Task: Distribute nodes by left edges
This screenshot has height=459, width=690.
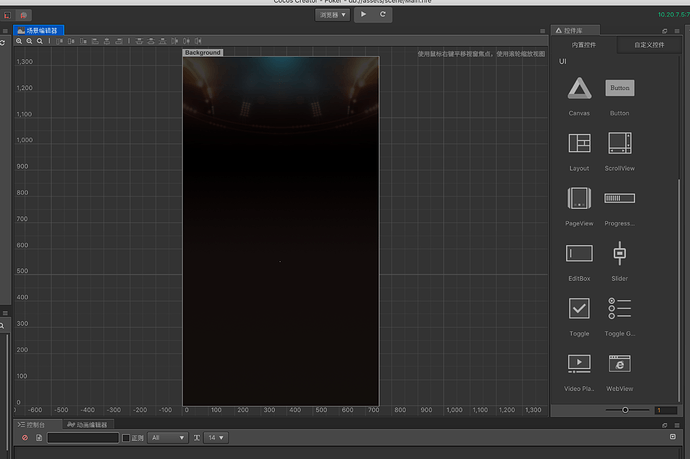Action: [x=175, y=41]
